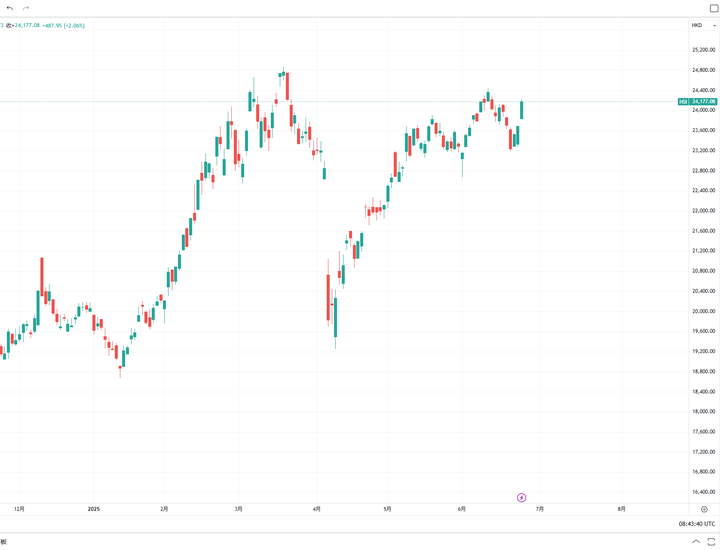Select the latest green candlestick
The height and width of the screenshot is (550, 720).
pos(521,110)
